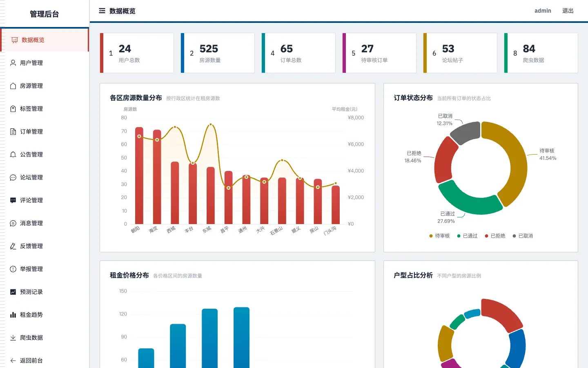Click the 数据概览 sidebar icon
Image resolution: width=588 pixels, height=368 pixels.
pos(15,40)
